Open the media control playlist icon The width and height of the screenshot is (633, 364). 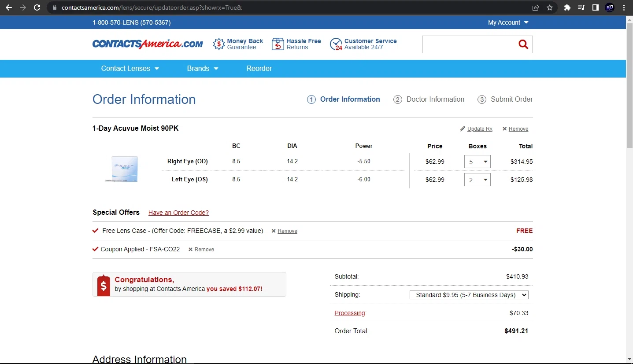pos(581,7)
